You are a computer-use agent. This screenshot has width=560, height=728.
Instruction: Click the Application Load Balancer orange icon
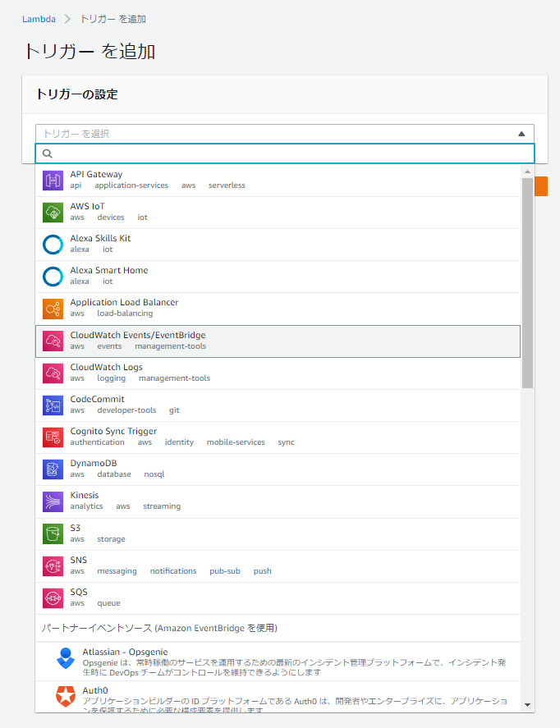(53, 309)
